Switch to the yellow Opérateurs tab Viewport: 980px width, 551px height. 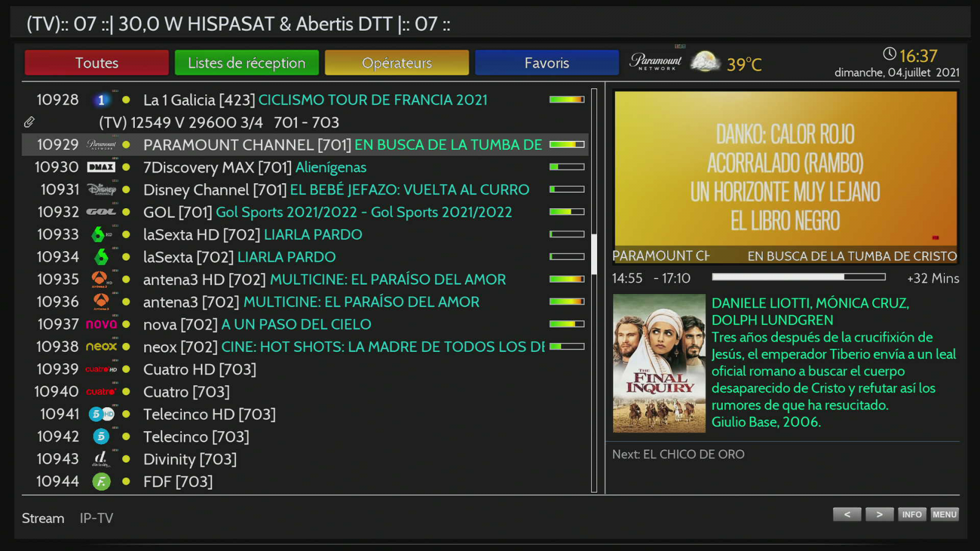click(x=397, y=62)
